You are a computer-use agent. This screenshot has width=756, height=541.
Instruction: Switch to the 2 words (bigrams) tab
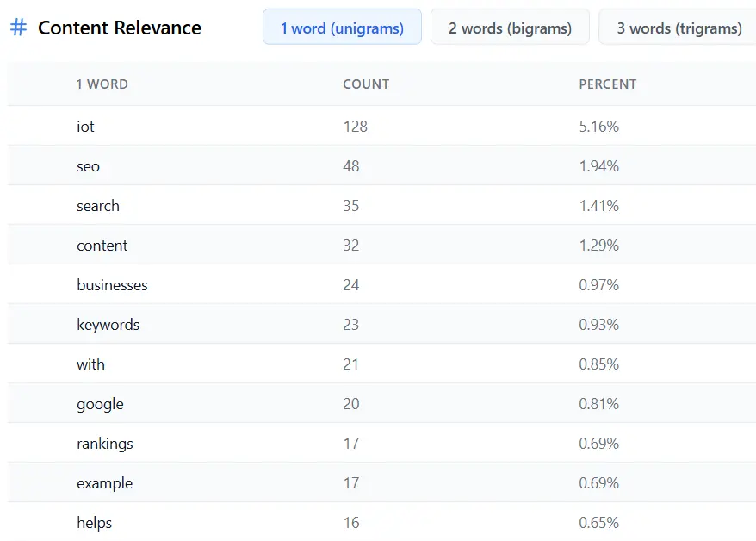pyautogui.click(x=510, y=27)
